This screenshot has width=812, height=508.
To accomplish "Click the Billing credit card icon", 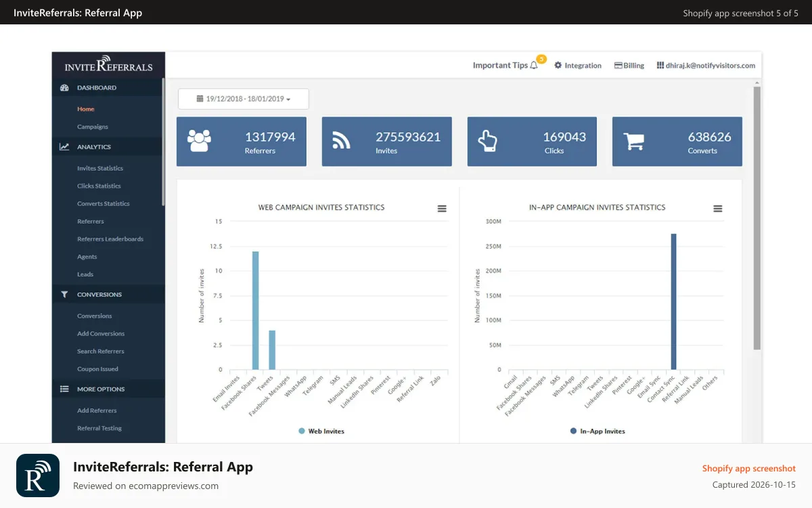I will point(618,66).
